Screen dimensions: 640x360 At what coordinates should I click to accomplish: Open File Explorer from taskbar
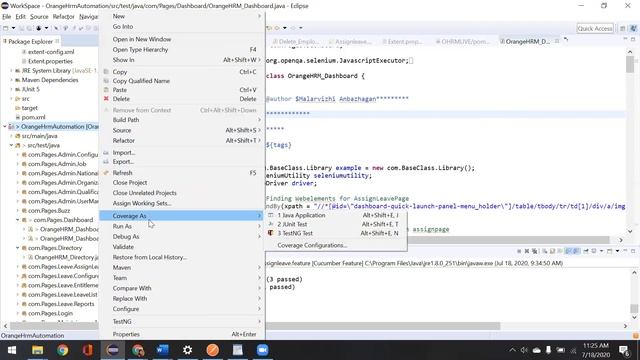(x=37, y=350)
